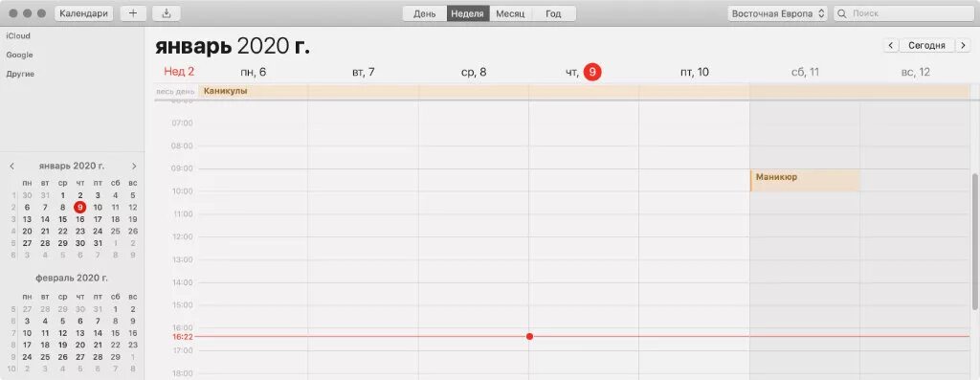Click the 16:22 current time label
980x380 pixels.
click(x=183, y=336)
